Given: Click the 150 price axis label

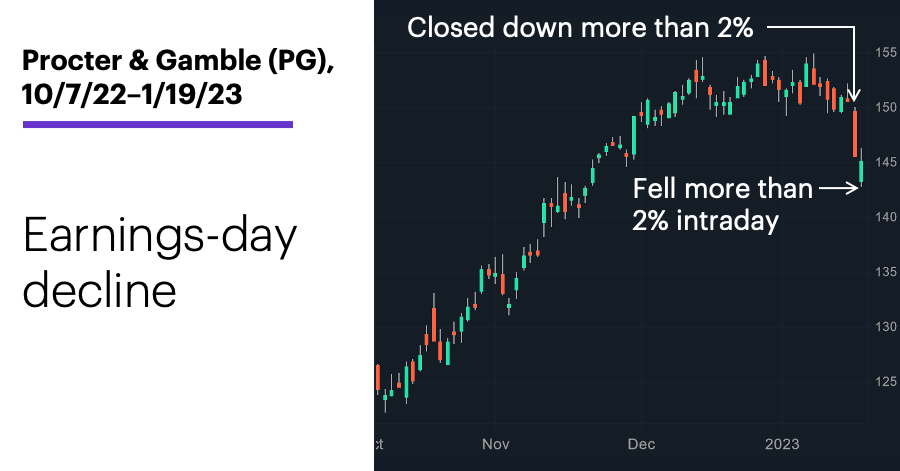Looking at the screenshot, I should pos(886,107).
